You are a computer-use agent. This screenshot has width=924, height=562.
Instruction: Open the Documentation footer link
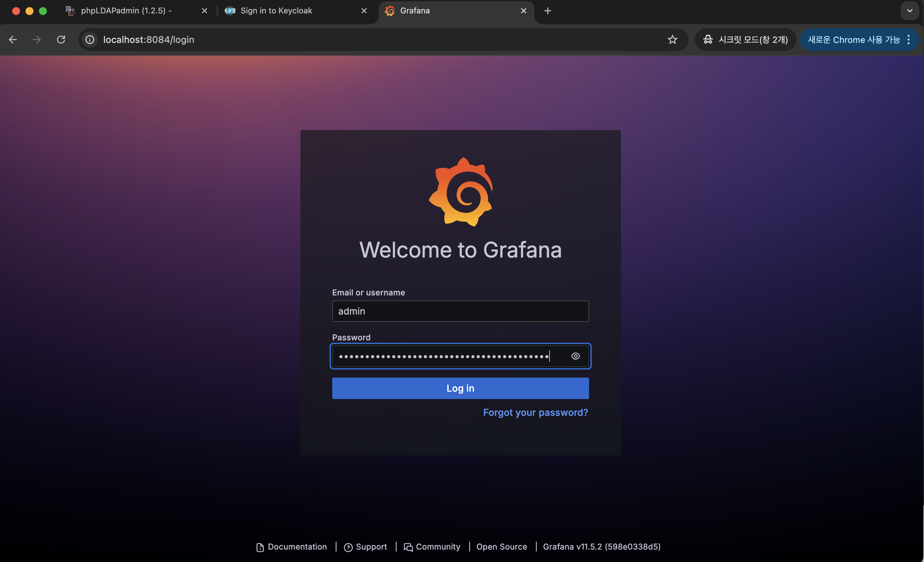pos(291,547)
